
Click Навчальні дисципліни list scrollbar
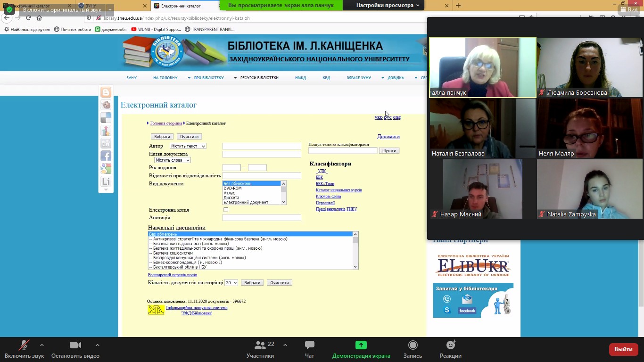(x=355, y=250)
